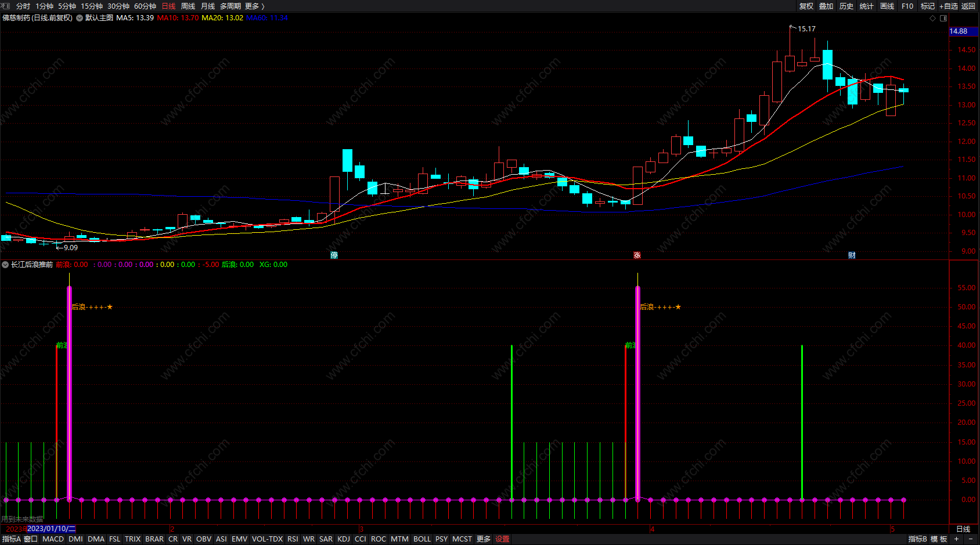Apply the TRIX indicator
The width and height of the screenshot is (980, 545).
pyautogui.click(x=133, y=539)
